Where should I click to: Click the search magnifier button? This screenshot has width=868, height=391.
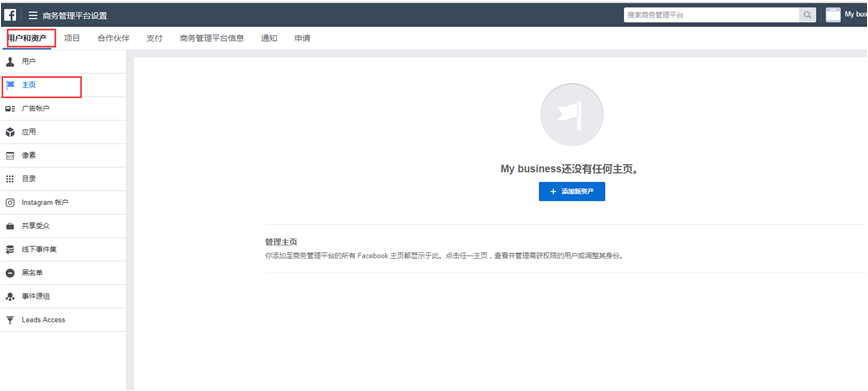pos(808,15)
